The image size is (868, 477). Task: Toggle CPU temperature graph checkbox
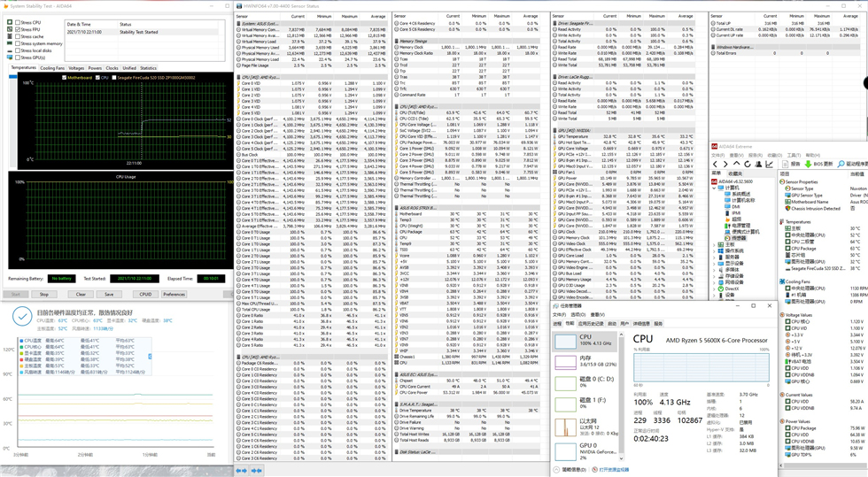pyautogui.click(x=98, y=78)
